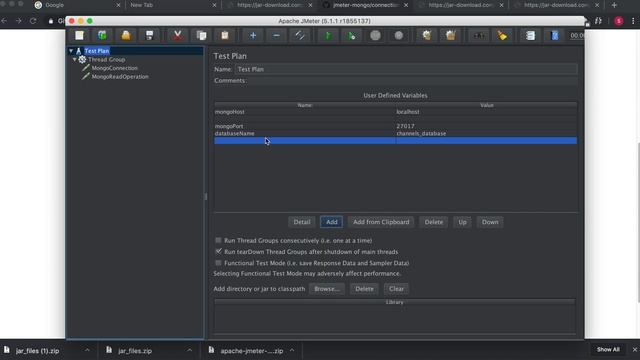640x360 pixels.
Task: Move the variable row Down
Action: click(490, 222)
